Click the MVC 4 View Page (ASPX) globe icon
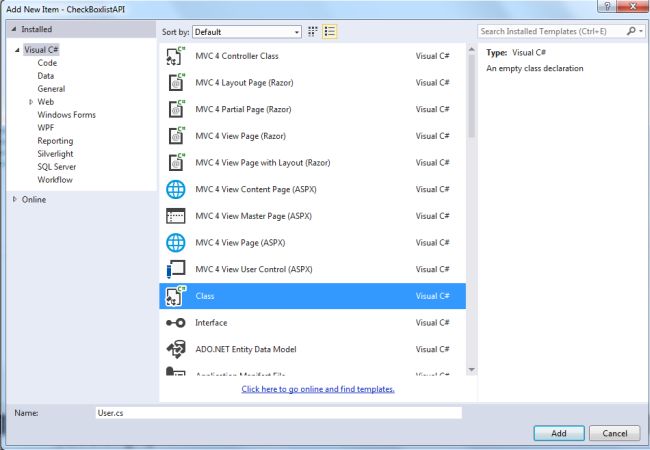Image resolution: width=650 pixels, height=450 pixels. pyautogui.click(x=176, y=243)
